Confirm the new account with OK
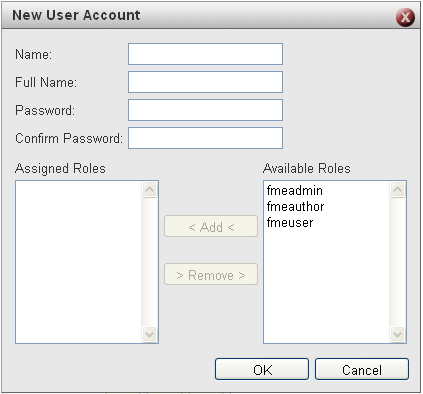The image size is (423, 394). pyautogui.click(x=262, y=369)
